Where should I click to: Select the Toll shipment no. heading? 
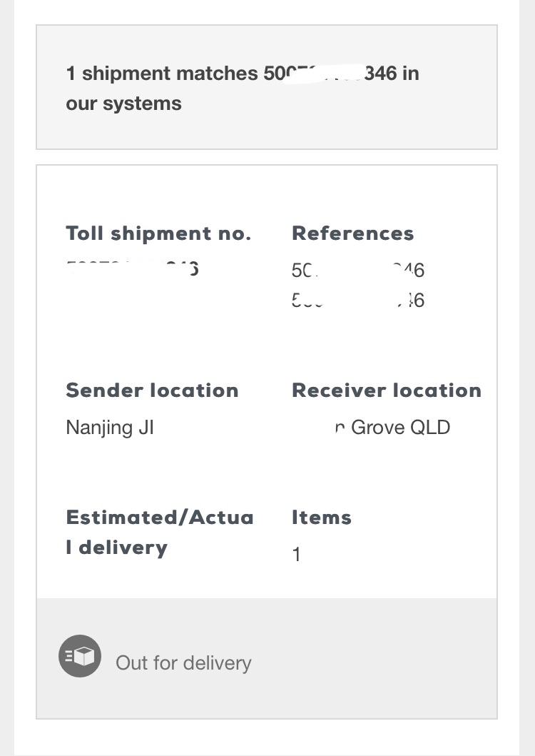coord(158,233)
